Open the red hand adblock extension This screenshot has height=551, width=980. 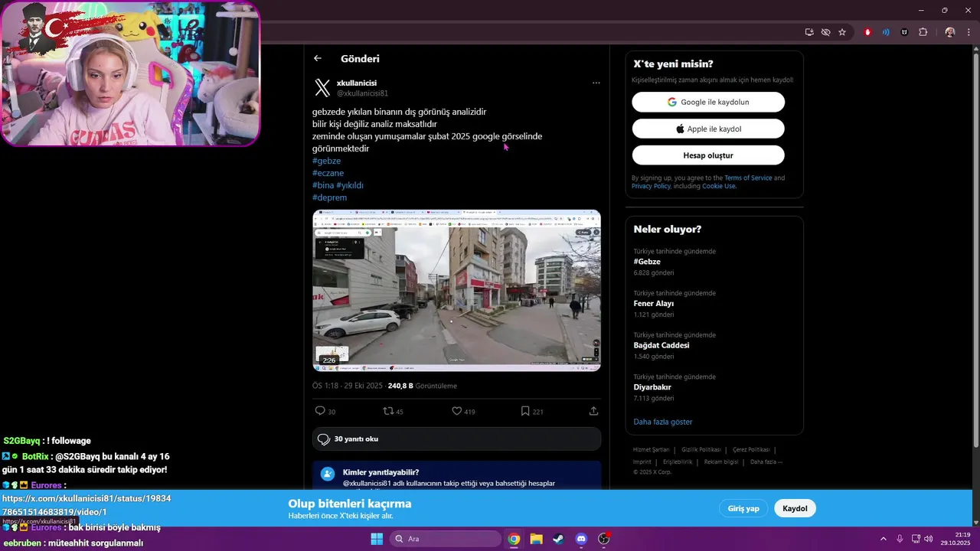867,32
